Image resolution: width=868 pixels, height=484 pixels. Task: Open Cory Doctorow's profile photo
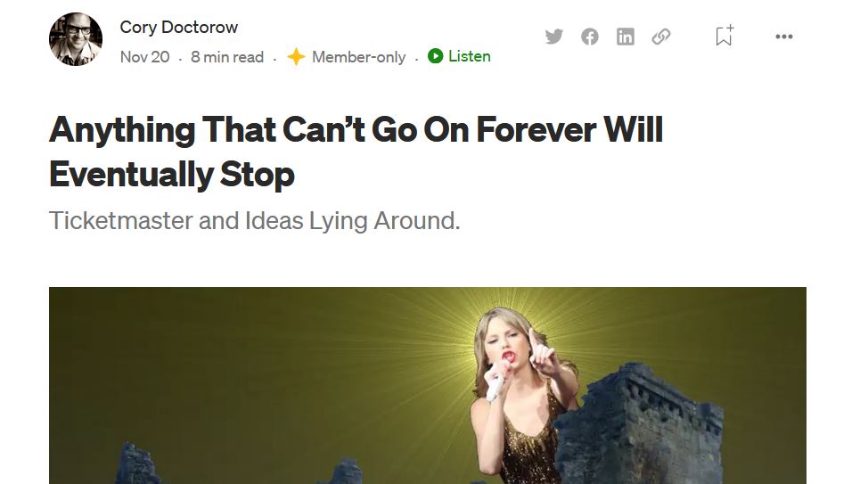[x=76, y=39]
